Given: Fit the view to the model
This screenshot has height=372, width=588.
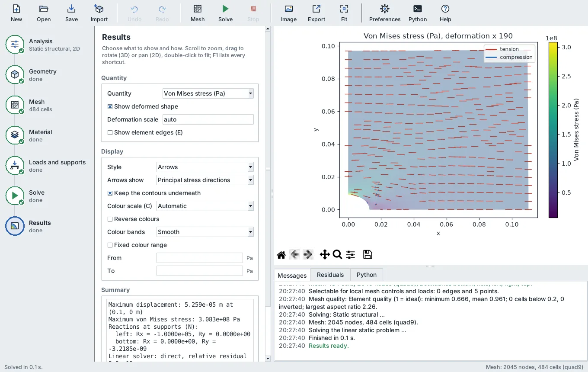Looking at the screenshot, I should point(344,13).
